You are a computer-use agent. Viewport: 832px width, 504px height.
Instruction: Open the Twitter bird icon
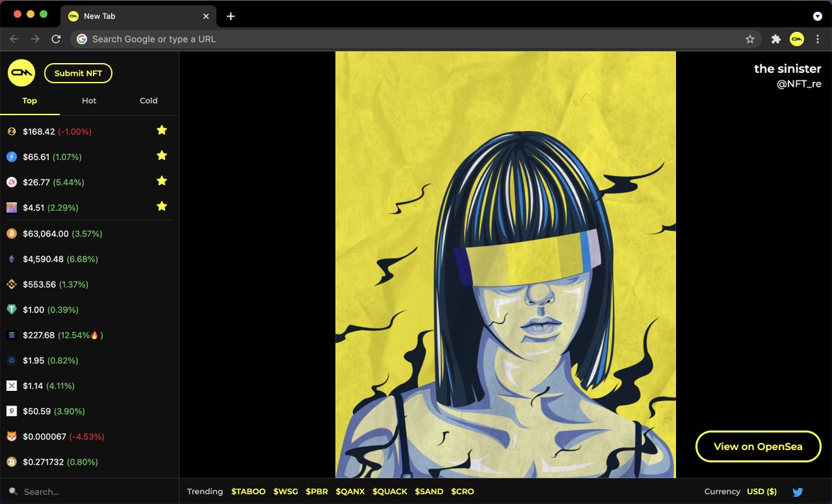point(797,492)
